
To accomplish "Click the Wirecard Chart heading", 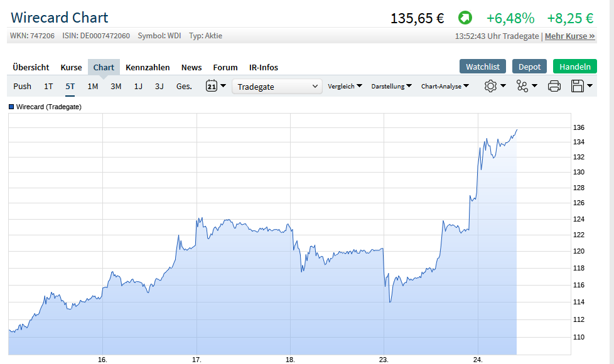I will pyautogui.click(x=60, y=18).
